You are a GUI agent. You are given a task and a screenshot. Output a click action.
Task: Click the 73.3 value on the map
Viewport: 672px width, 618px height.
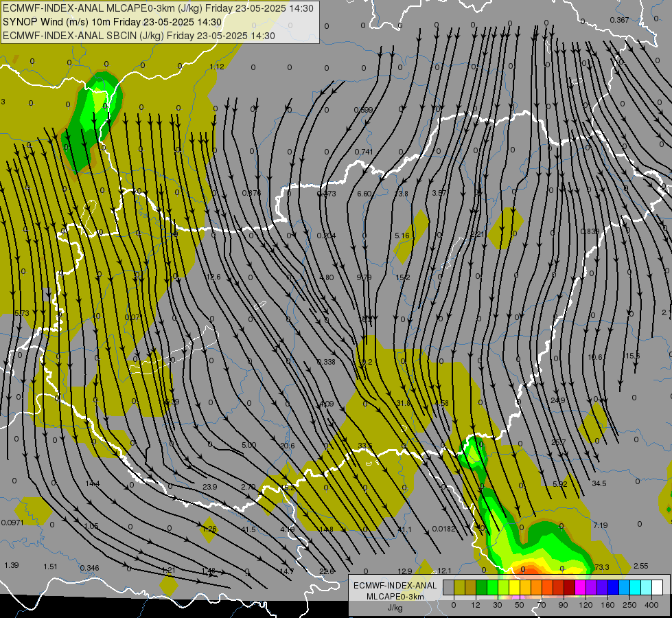(x=602, y=567)
